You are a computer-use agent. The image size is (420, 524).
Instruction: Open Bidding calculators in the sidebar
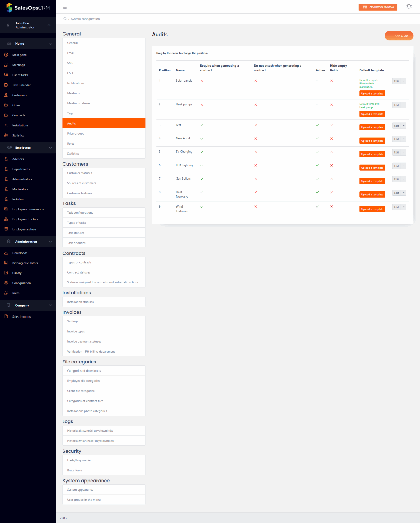(x=25, y=263)
